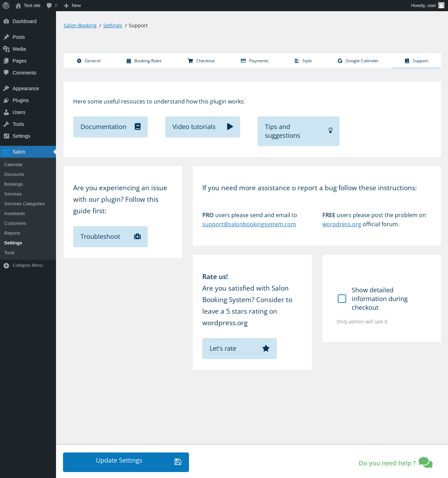Click the cart icon on Checkout tab
The image size is (448, 478).
pyautogui.click(x=190, y=61)
